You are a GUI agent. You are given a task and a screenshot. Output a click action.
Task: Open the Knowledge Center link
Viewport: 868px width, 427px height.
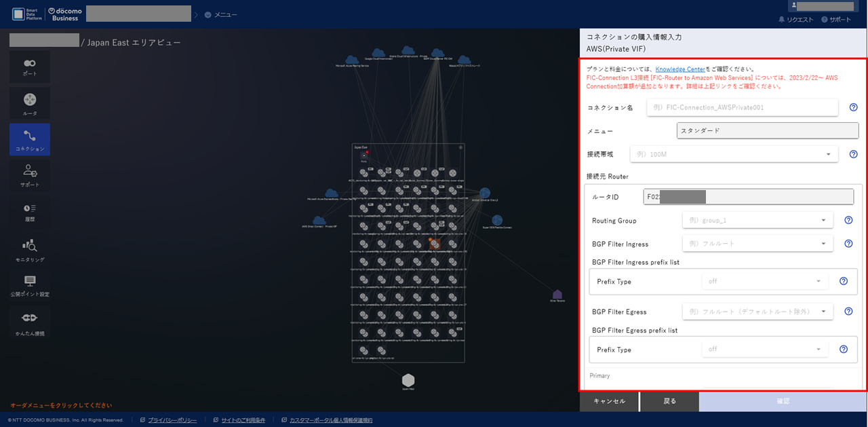click(679, 69)
